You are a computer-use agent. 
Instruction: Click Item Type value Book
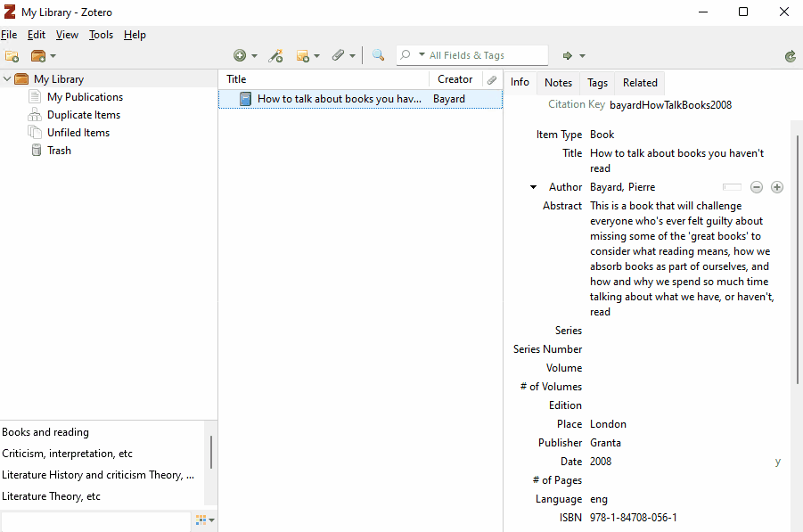pos(602,135)
